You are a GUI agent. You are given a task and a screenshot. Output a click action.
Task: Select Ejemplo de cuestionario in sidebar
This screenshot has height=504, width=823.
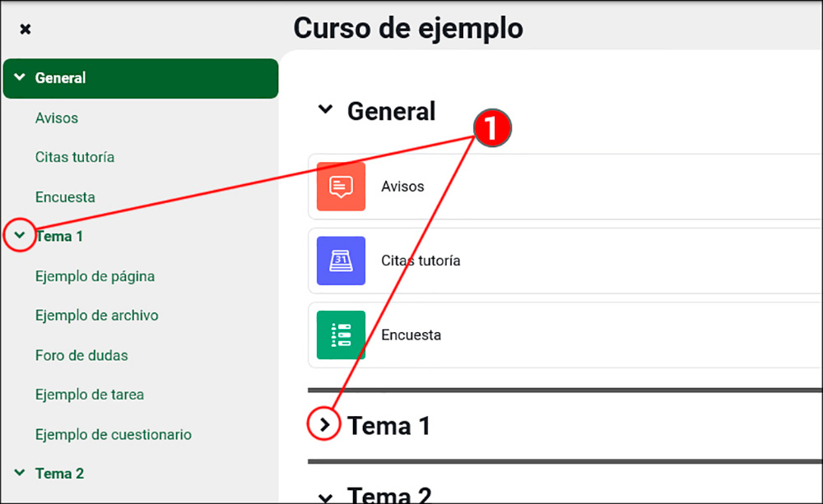[x=113, y=434]
